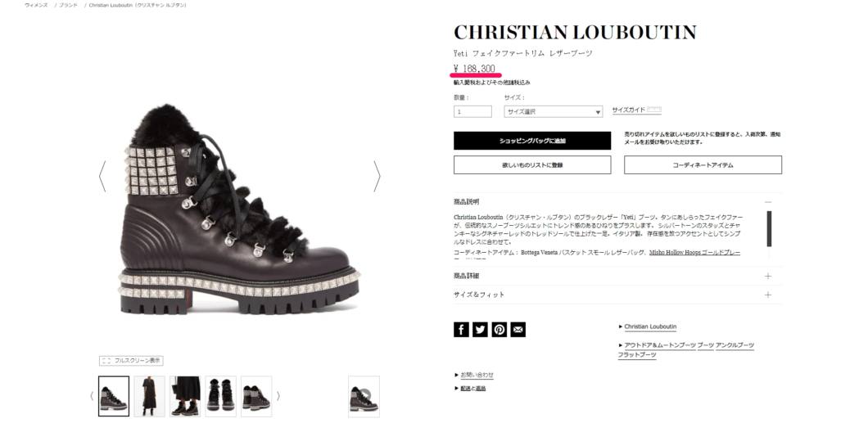Pin product via Pinterest icon
This screenshot has height=423, width=868.
500,330
